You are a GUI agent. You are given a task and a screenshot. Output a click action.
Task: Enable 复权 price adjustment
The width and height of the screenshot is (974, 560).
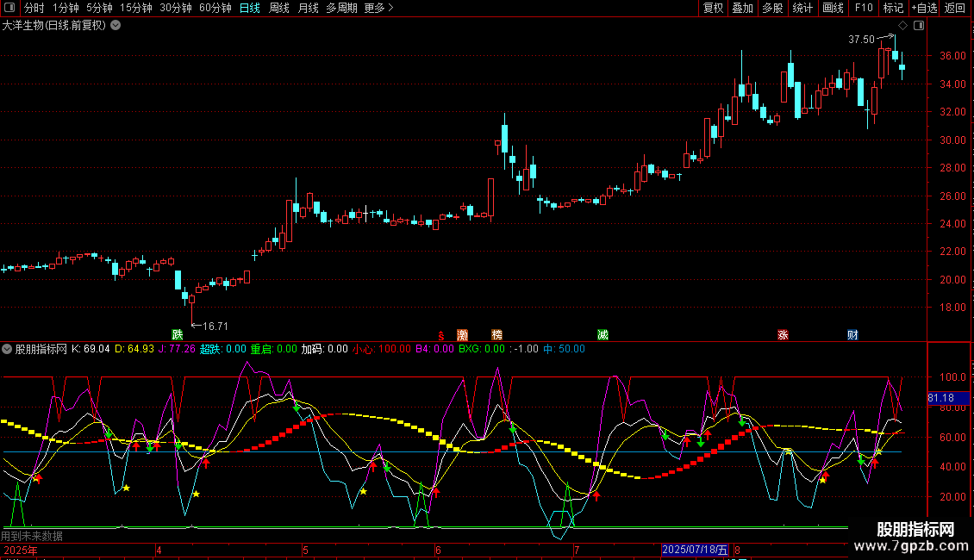[x=714, y=9]
